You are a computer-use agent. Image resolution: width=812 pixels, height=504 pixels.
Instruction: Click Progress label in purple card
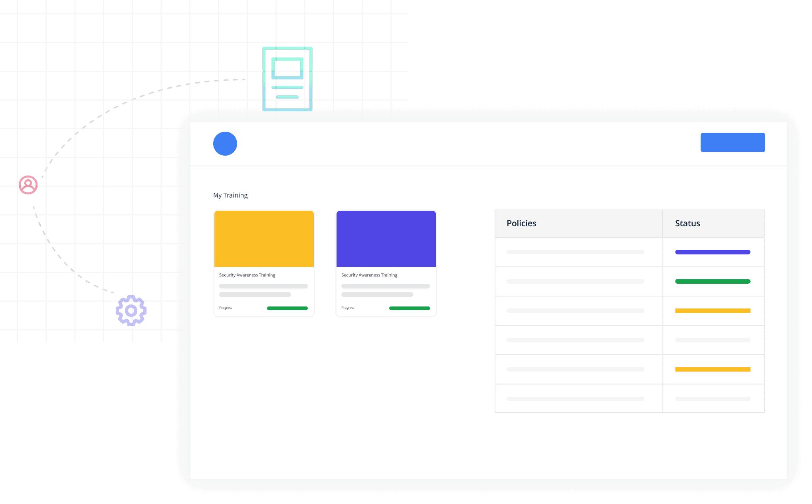pos(348,308)
